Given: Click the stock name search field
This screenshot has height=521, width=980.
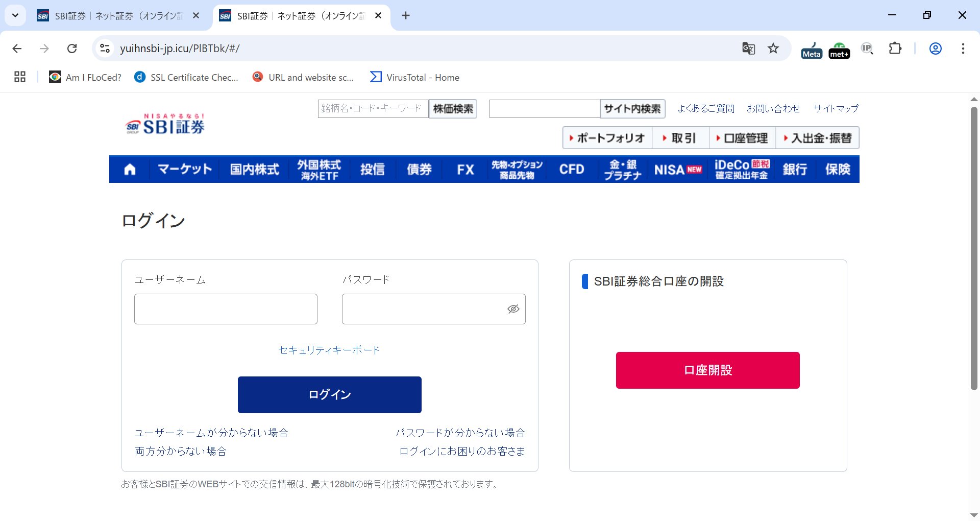Looking at the screenshot, I should (373, 109).
